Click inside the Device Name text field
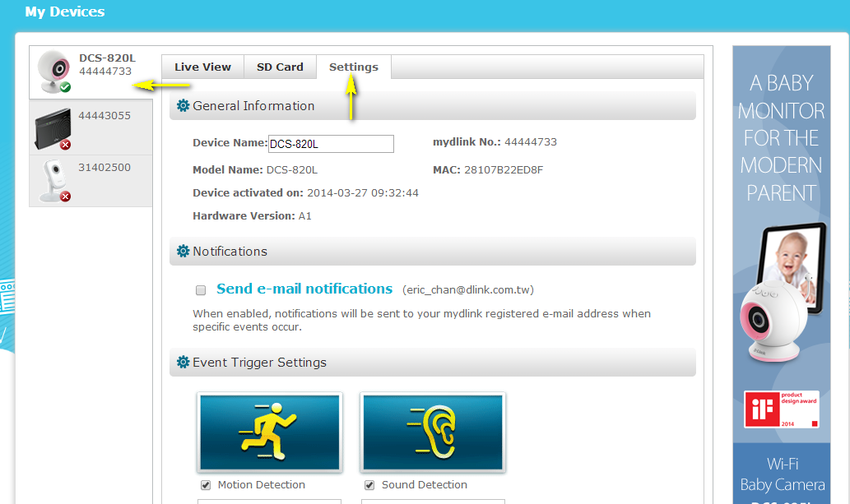The width and height of the screenshot is (850, 504). [330, 144]
